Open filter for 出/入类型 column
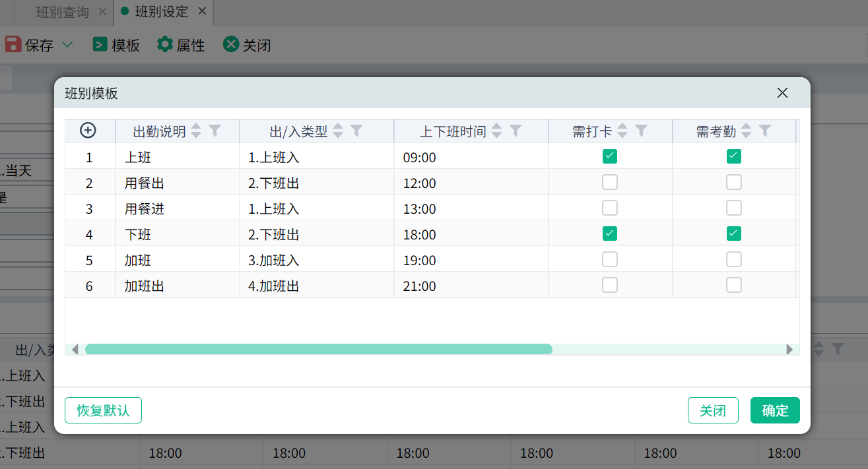Viewport: 868px width, 469px height. click(x=356, y=131)
